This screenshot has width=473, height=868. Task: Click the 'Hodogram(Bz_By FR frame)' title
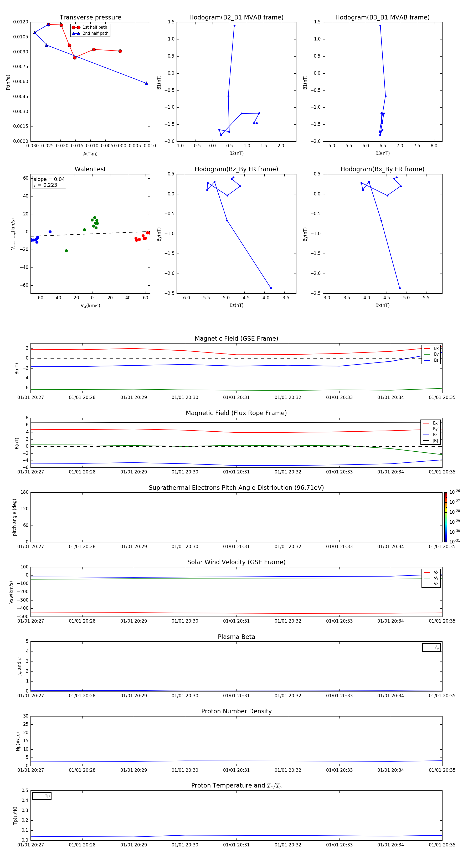pos(236,169)
